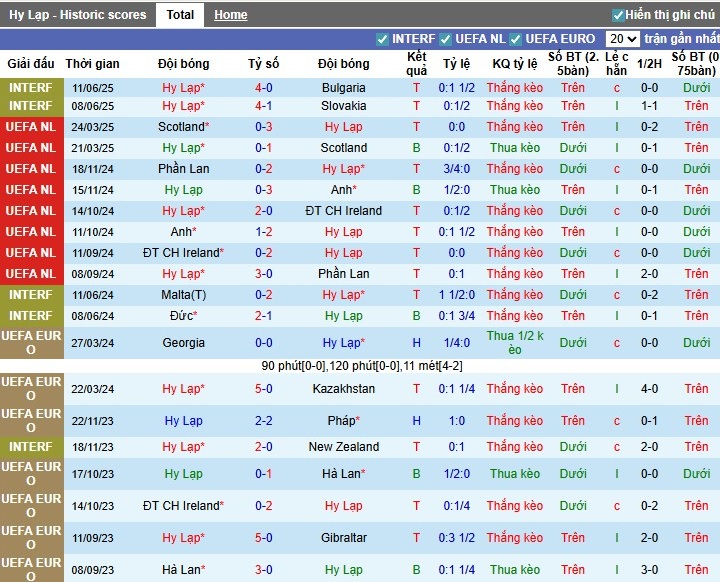Uncheck the INTERF filter checkbox
Viewport: 720px width, 582px height.
pyautogui.click(x=382, y=39)
